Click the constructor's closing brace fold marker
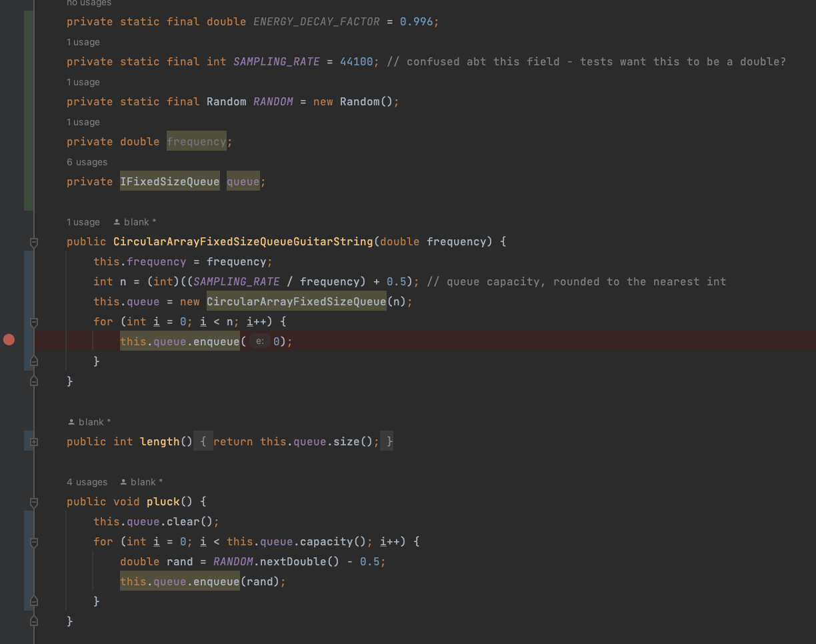The width and height of the screenshot is (816, 644). pos(34,381)
